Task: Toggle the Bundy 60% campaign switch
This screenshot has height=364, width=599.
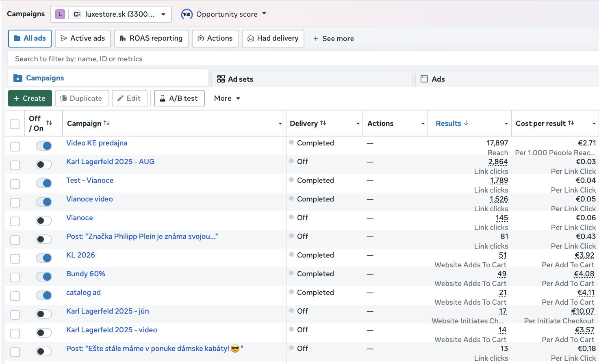Action: pyautogui.click(x=44, y=277)
